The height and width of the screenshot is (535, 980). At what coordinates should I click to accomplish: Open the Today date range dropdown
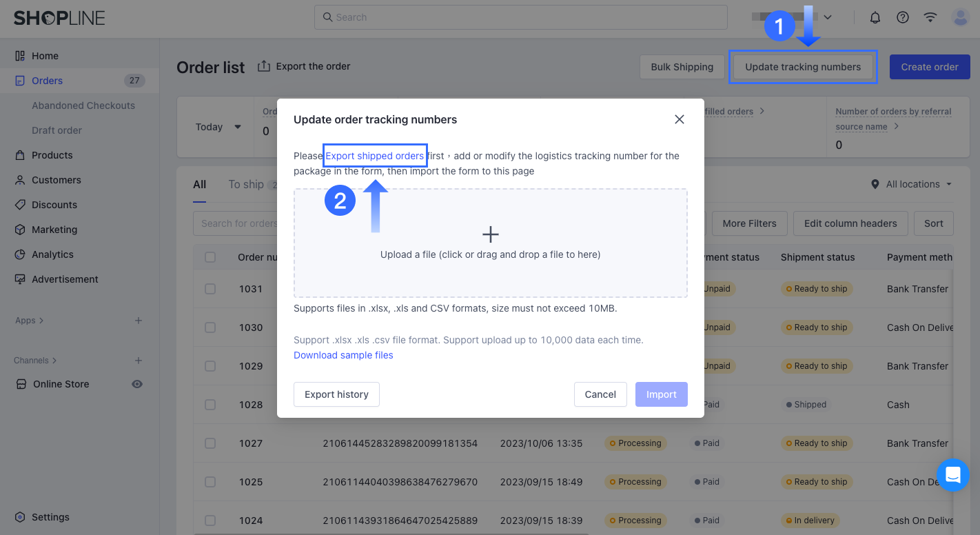pyautogui.click(x=218, y=127)
